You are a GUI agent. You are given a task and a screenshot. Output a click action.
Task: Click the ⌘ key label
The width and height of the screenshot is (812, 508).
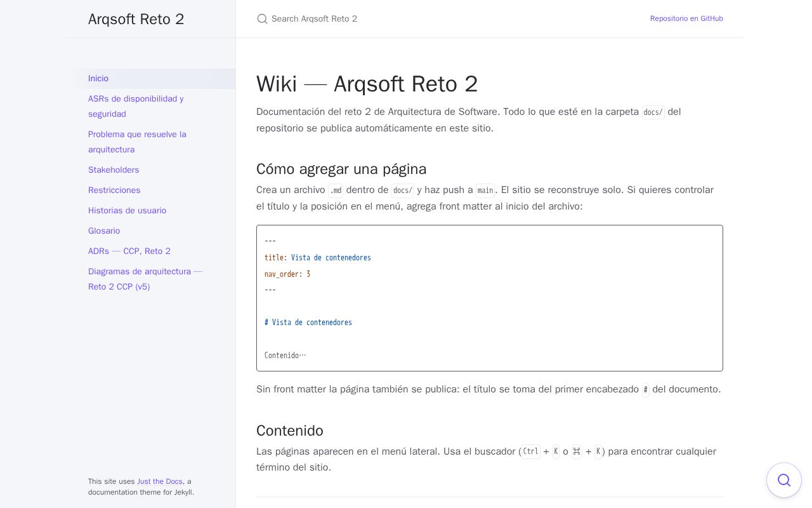click(577, 452)
